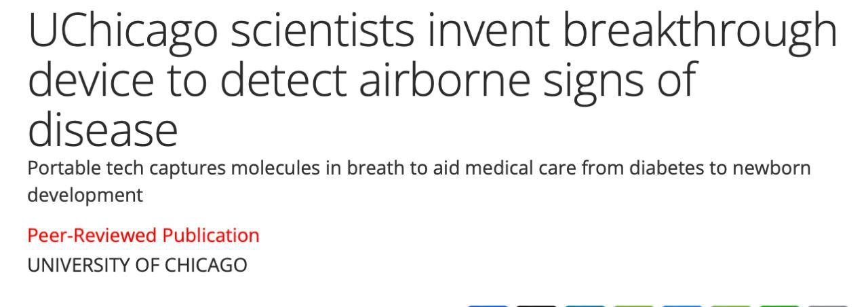Click the UNIVERSITY OF CHICAGO organization name
This screenshot has height=307, width=868.
[137, 265]
